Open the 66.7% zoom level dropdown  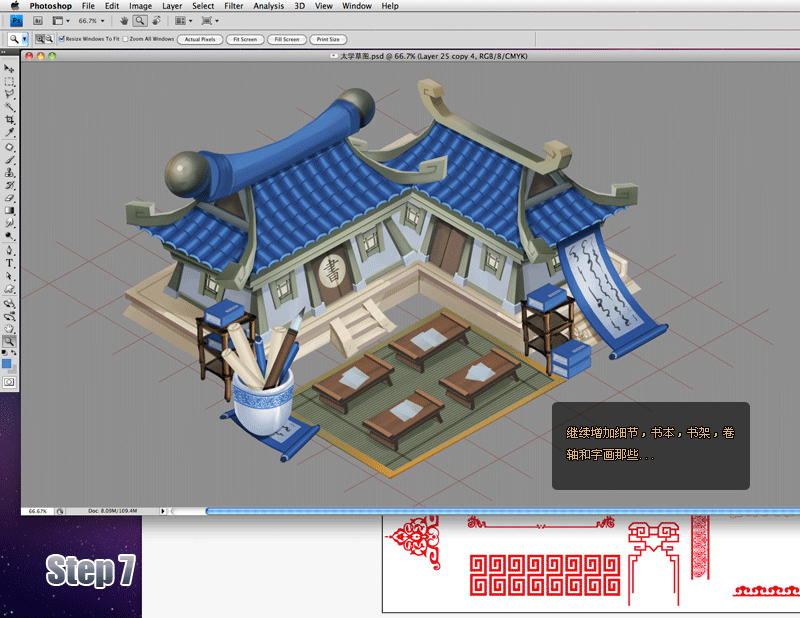tap(91, 21)
